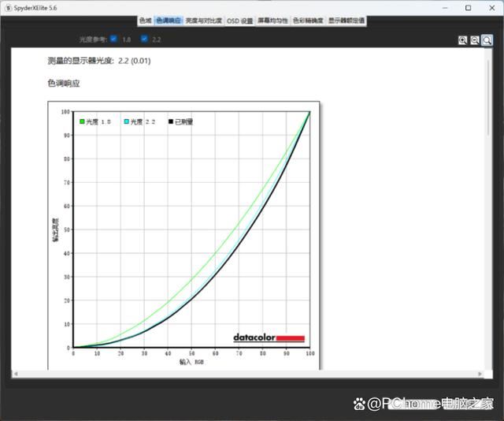Switch to the 色域 tab

click(145, 20)
